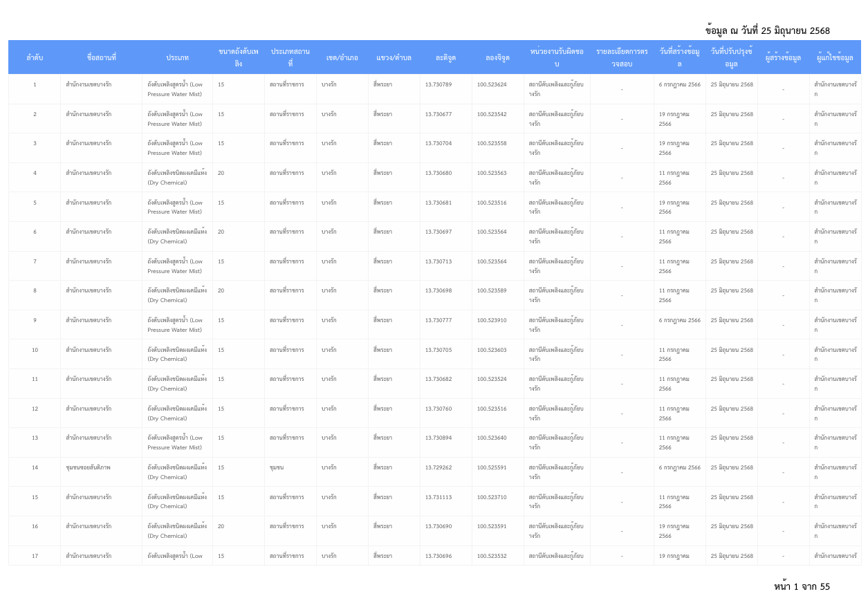Select latitude value 13.730682

438,379
